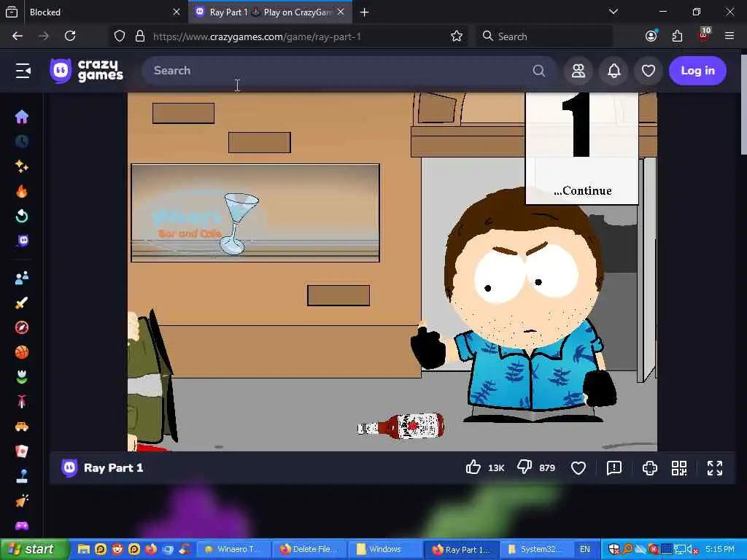This screenshot has width=747, height=560.
Task: Click ...Continue in the game
Action: (x=582, y=190)
